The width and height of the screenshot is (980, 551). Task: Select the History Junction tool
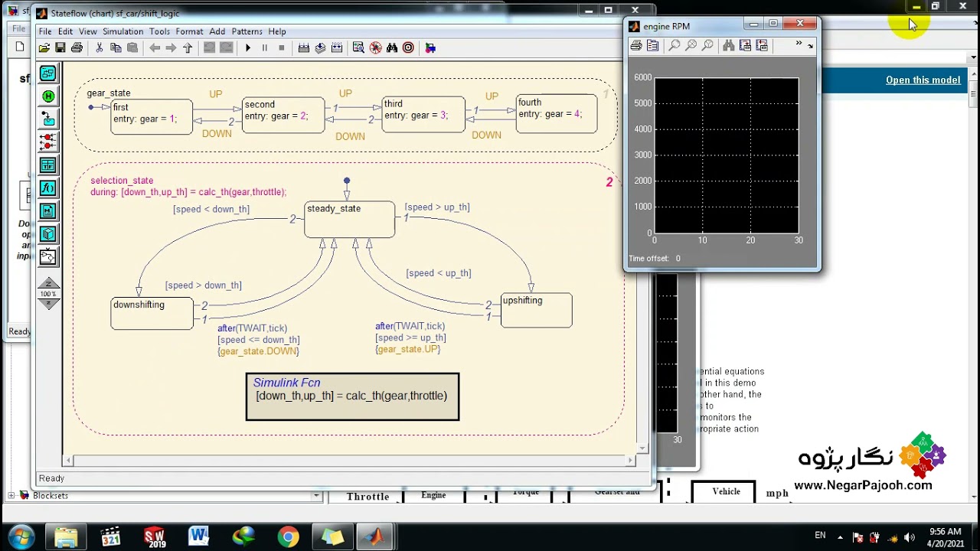coord(47,96)
